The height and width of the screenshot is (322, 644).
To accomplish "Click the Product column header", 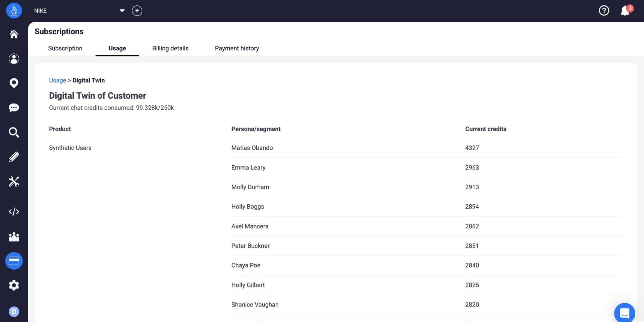I will click(x=60, y=129).
